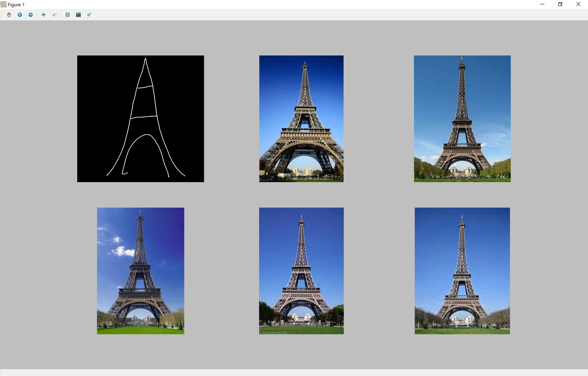Viewport: 588px width, 376px height.
Task: Select the Zoom to rectangle tool
Action: (x=54, y=15)
